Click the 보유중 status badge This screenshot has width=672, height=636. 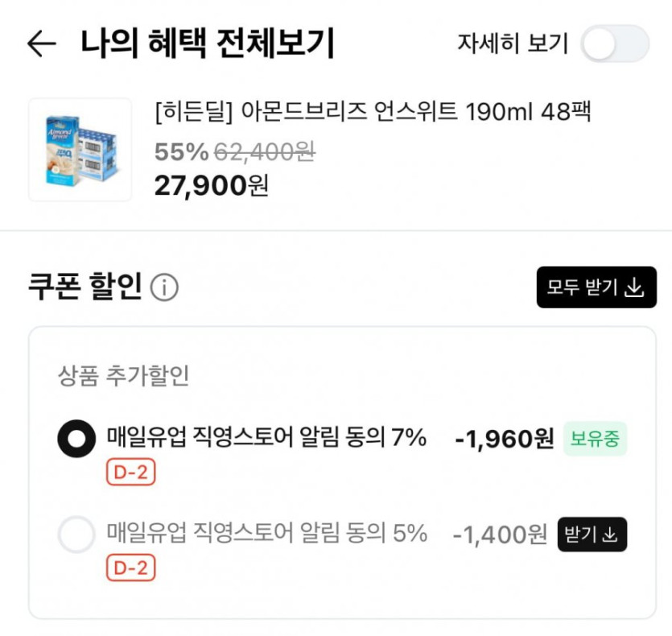click(x=595, y=439)
